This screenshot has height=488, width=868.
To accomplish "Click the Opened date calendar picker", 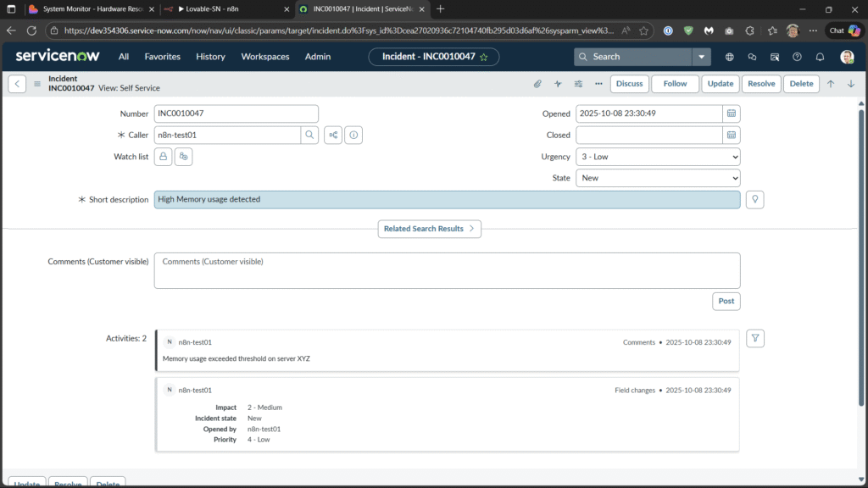I will click(732, 114).
